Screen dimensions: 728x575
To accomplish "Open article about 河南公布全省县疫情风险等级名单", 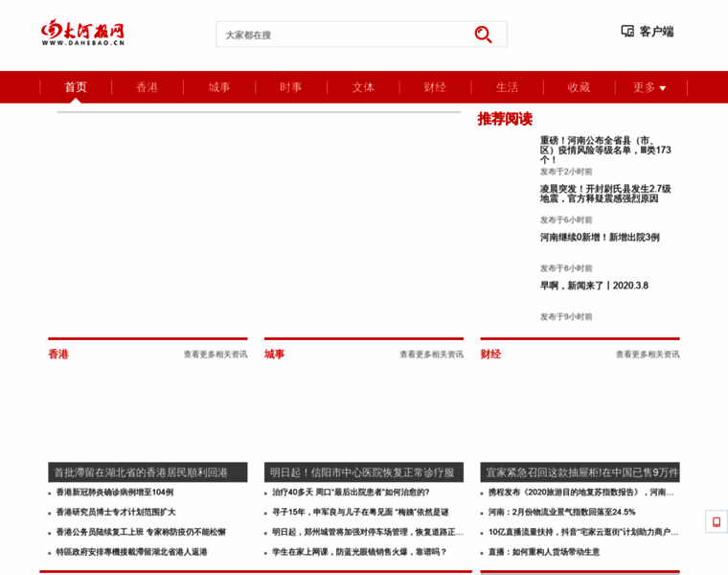I will pos(605,149).
